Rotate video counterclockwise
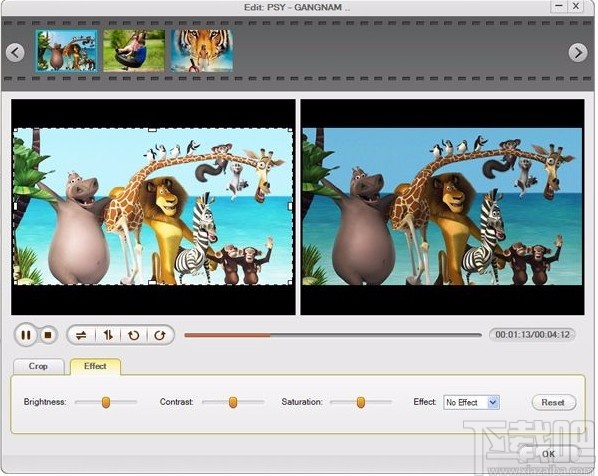 (x=134, y=335)
